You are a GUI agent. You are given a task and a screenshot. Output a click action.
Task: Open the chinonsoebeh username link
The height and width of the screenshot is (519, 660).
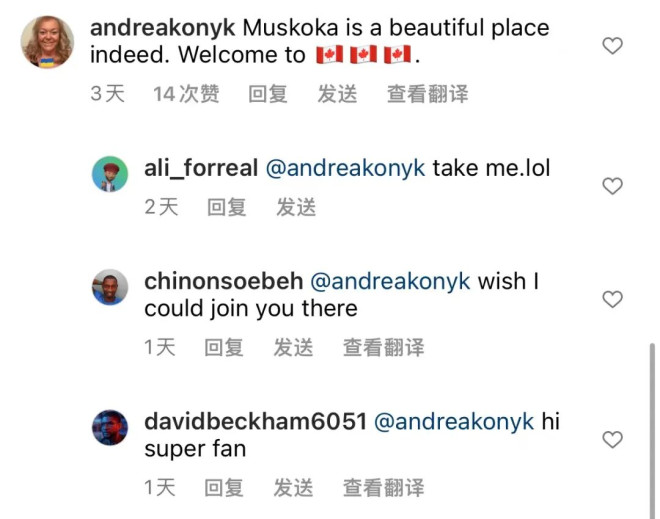224,281
